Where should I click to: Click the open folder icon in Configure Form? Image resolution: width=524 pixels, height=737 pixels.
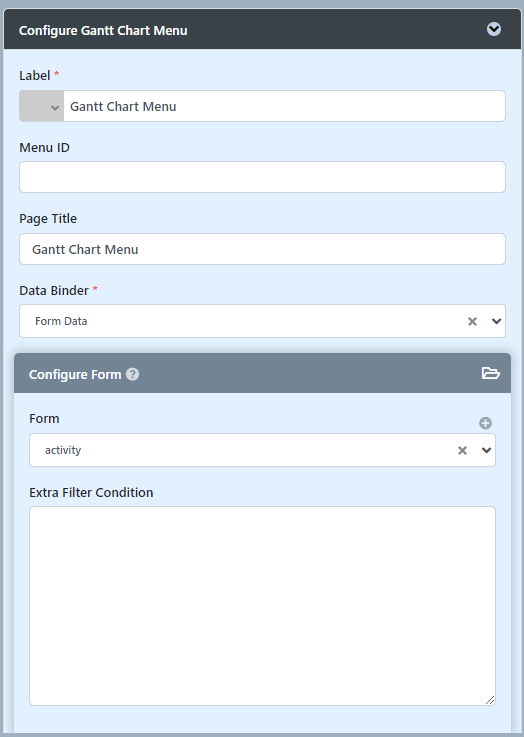(x=491, y=373)
